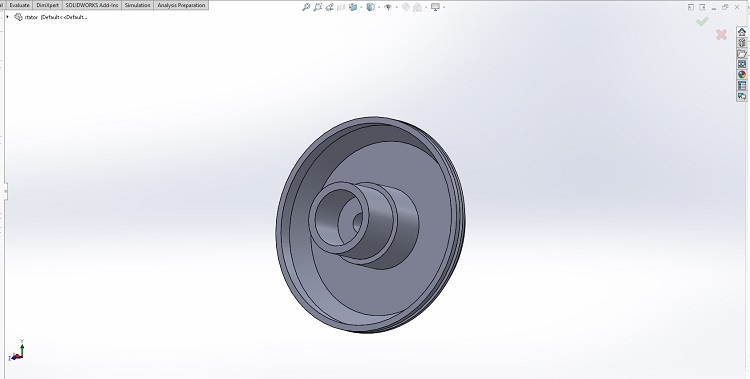
Task: Open the View Palette task pane icon
Action: 742,64
